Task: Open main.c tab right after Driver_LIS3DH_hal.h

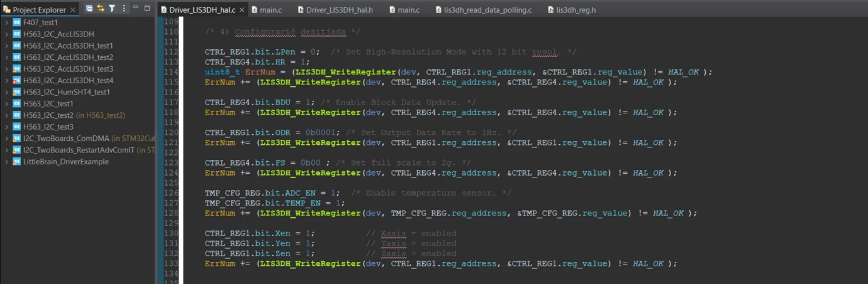Action: (x=404, y=10)
